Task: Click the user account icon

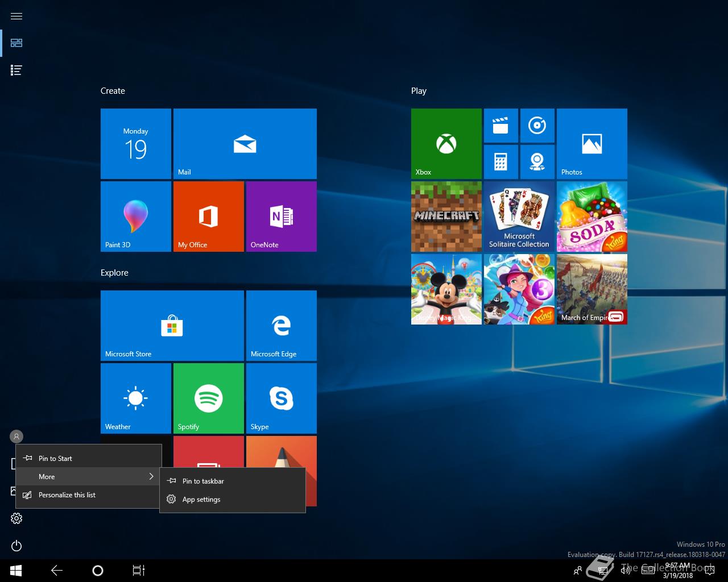Action: pyautogui.click(x=16, y=436)
